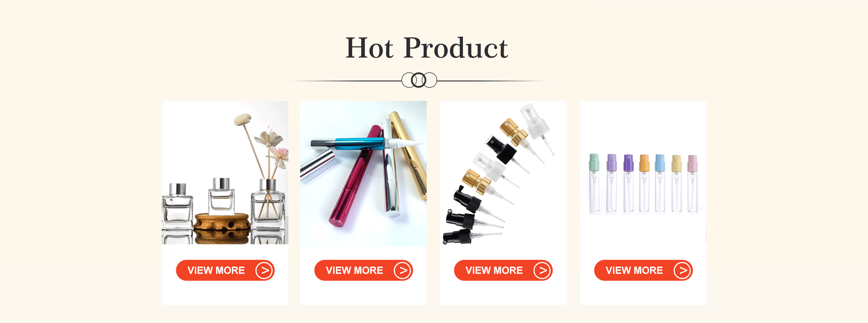Click arrow icon on sample vial View More
This screenshot has height=323, width=868.
682,271
